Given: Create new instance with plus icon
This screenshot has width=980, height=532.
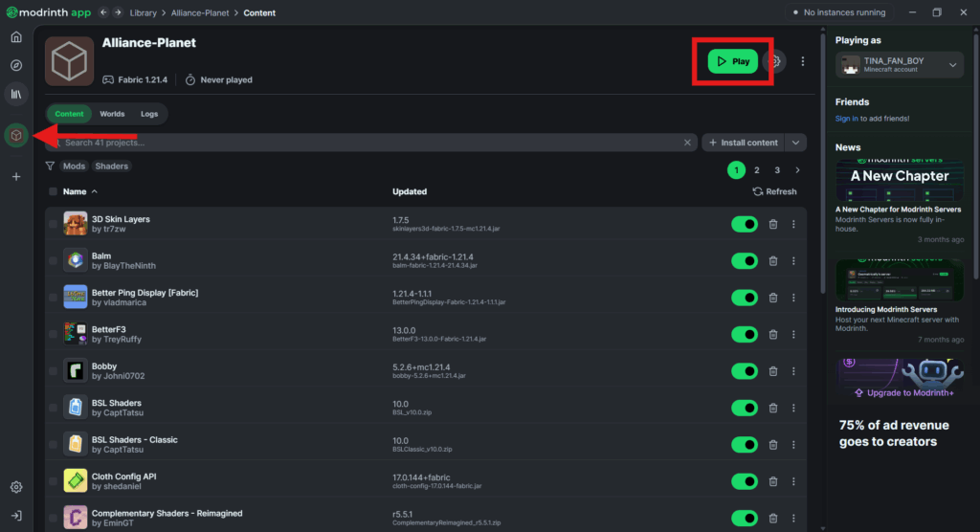Looking at the screenshot, I should pyautogui.click(x=16, y=177).
